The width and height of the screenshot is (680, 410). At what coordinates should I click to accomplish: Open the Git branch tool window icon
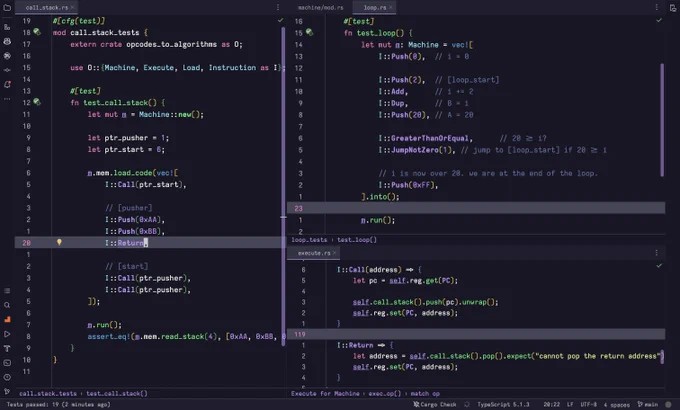[x=7, y=391]
